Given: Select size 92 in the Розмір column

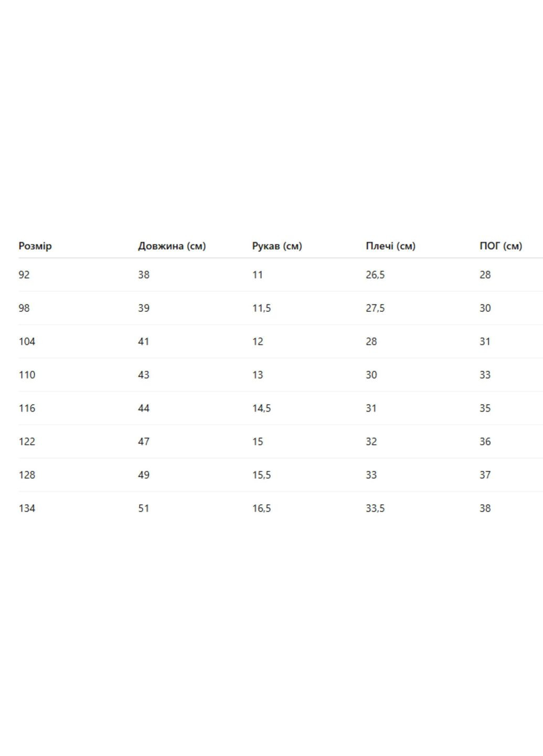Looking at the screenshot, I should (x=24, y=275).
